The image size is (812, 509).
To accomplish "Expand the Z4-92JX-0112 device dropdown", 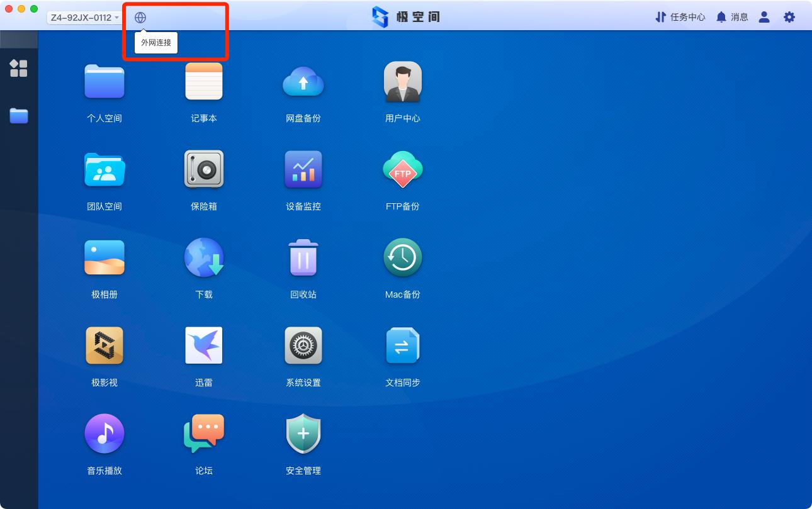I will [84, 18].
